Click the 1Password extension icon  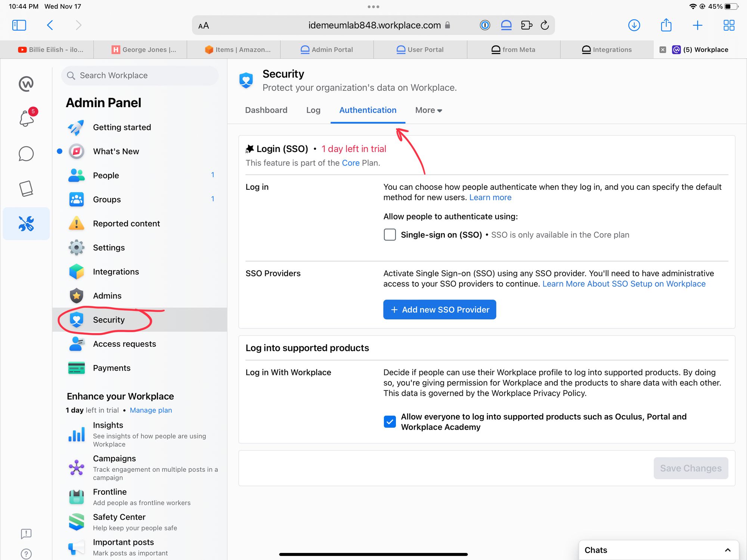pos(485,25)
